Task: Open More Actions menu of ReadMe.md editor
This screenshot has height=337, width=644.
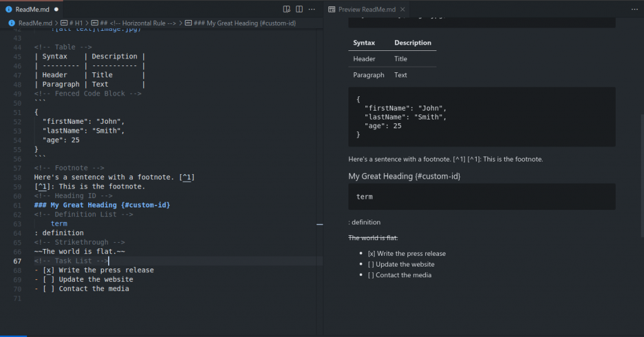Action: tap(312, 9)
